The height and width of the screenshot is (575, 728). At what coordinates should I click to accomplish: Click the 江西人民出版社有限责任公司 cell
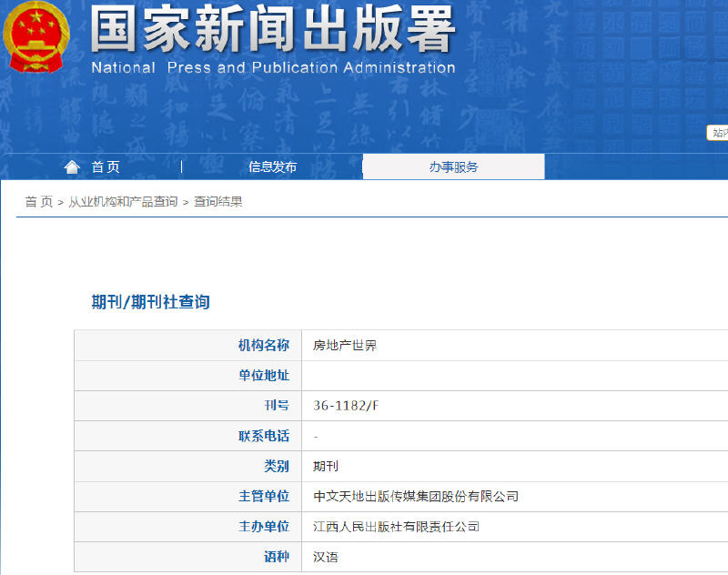tap(396, 527)
